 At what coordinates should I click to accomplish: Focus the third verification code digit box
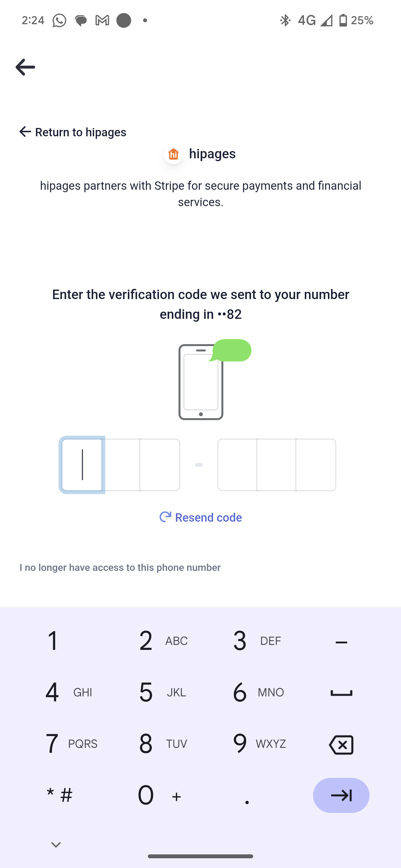[160, 465]
